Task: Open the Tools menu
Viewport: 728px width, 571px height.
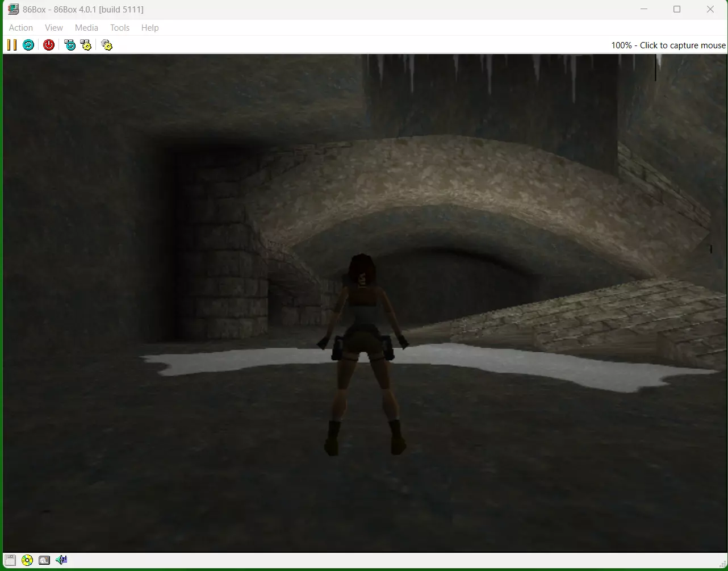Action: click(120, 28)
